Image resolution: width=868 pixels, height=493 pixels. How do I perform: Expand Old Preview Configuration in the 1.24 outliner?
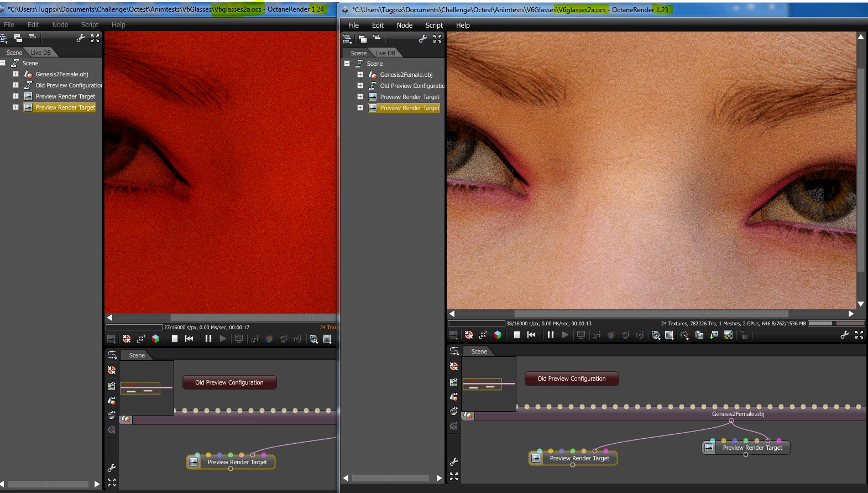(x=15, y=85)
